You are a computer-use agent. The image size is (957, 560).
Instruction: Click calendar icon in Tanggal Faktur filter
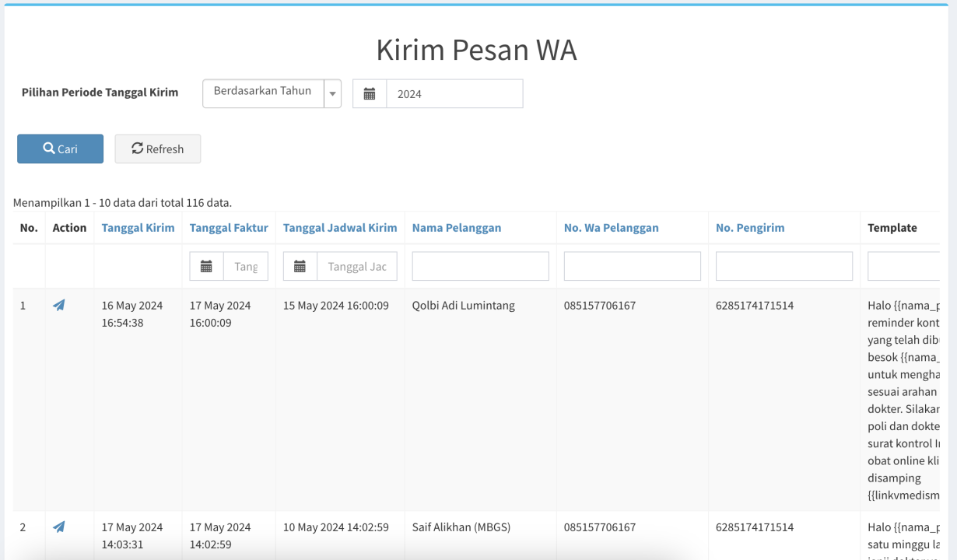(206, 267)
